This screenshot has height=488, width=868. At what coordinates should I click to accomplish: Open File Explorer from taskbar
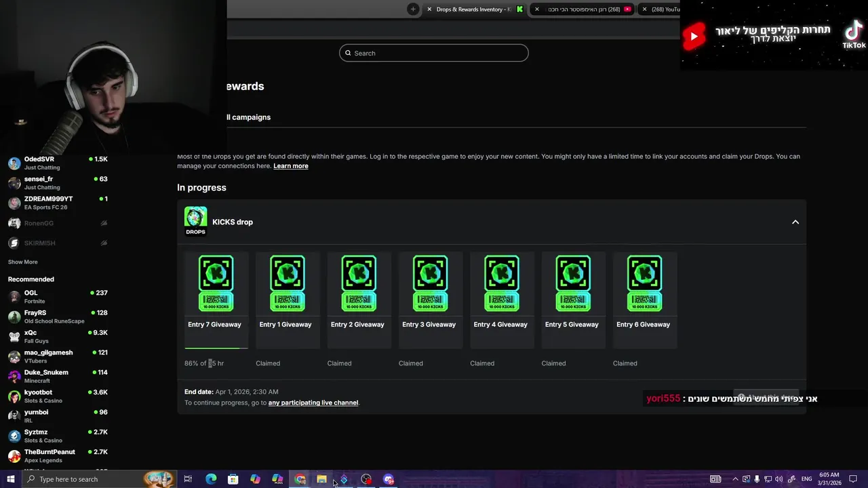coord(321,479)
